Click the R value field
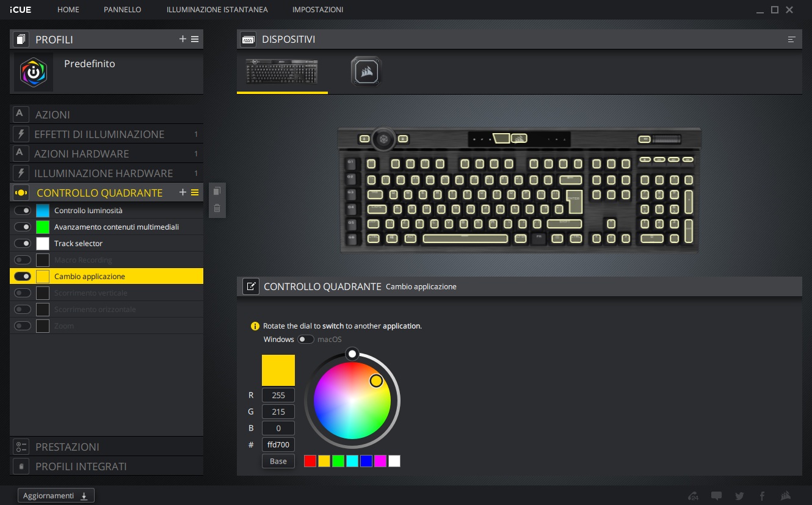This screenshot has width=812, height=505. pyautogui.click(x=278, y=395)
